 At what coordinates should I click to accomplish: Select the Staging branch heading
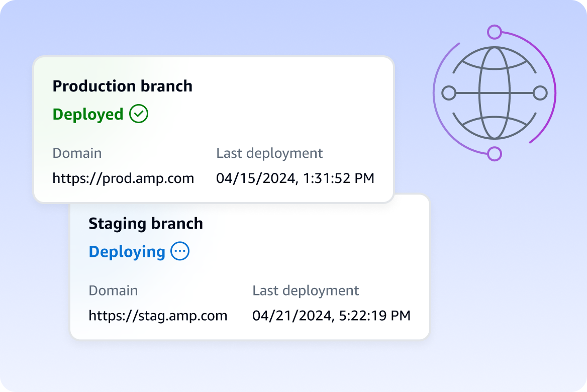point(145,224)
